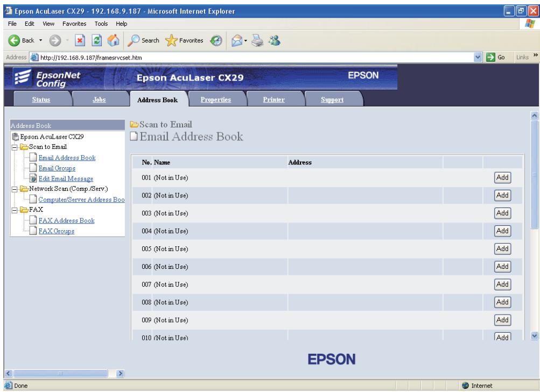Open the View menu
Screen dimensions: 540x392
tap(48, 24)
